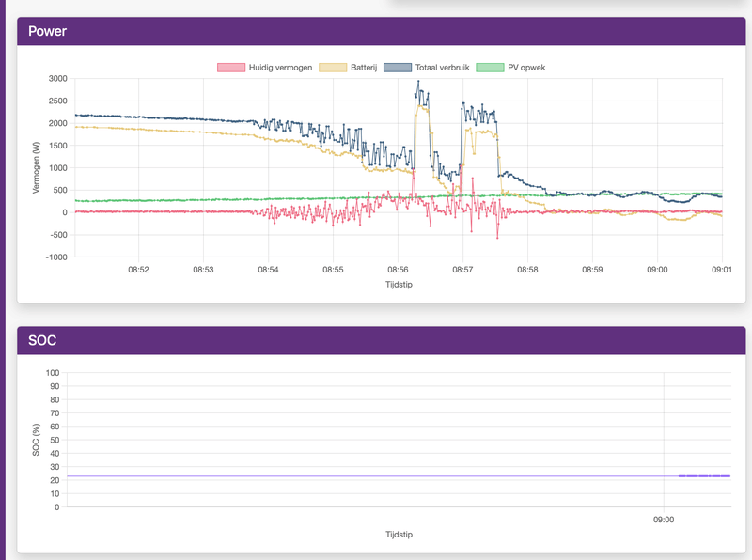752x560 pixels.
Task: Click the 08:54 time label on Power chart
Action: (x=268, y=270)
